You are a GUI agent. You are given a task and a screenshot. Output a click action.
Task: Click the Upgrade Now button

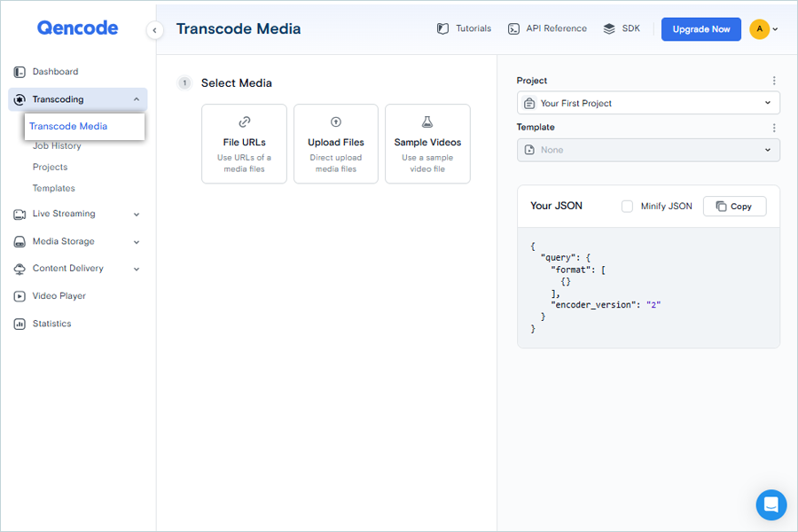coord(700,29)
